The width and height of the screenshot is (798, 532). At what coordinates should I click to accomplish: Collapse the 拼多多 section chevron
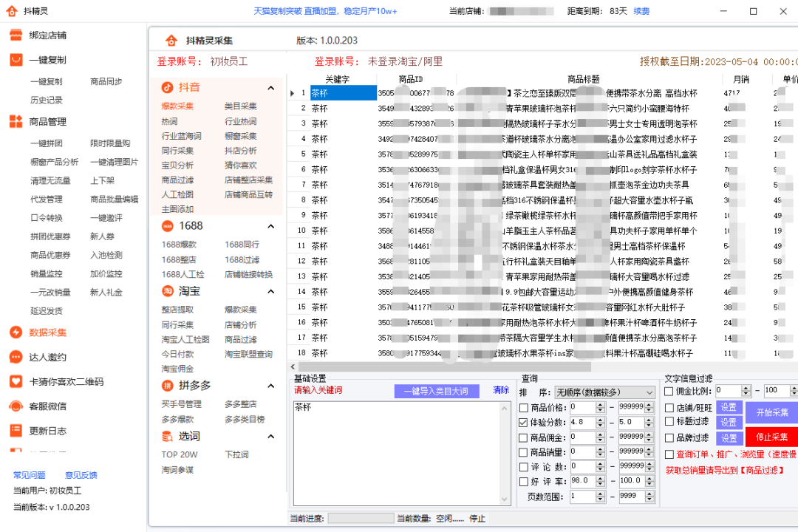(x=270, y=386)
